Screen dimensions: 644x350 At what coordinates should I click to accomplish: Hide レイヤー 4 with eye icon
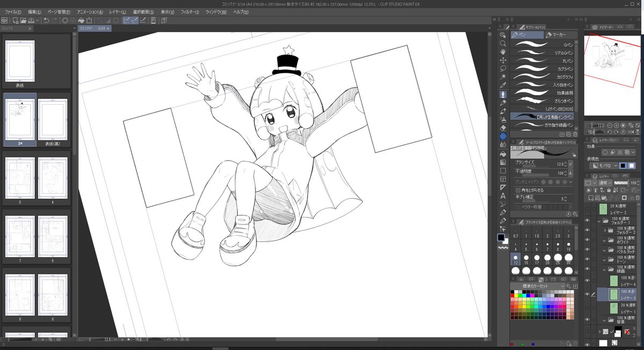coord(587,280)
